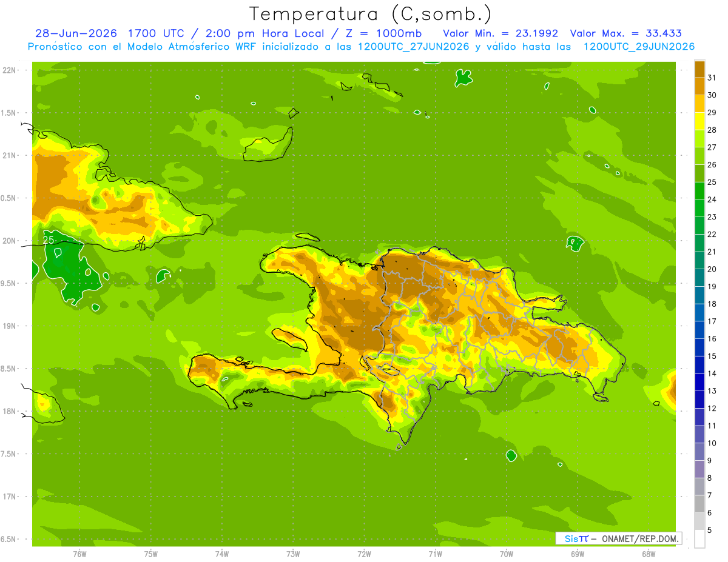The height and width of the screenshot is (562, 728).
Task: Select the date text '28-Jun-2026'
Action: (x=76, y=33)
